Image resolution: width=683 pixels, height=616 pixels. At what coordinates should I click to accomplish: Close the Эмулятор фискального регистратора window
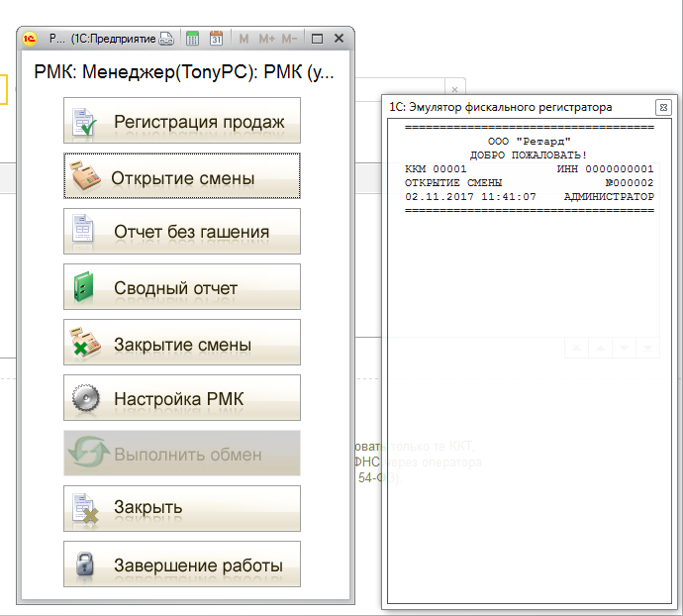(x=663, y=107)
